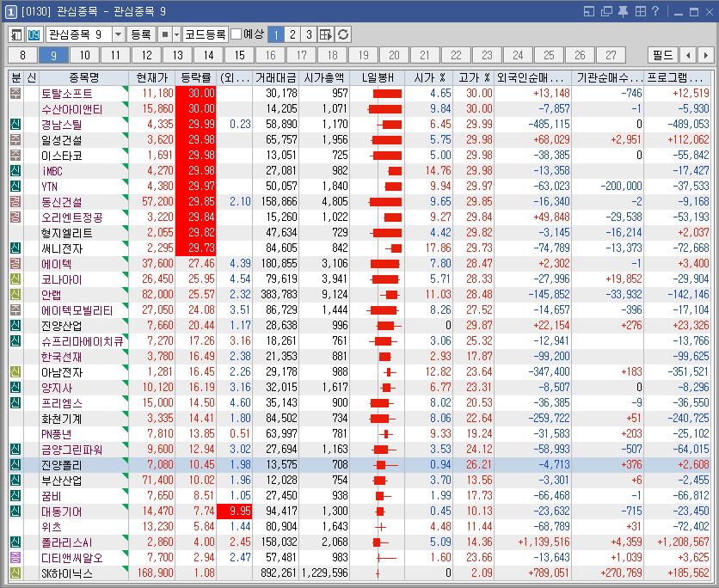The image size is (719, 588).
Task: Switch to group tab 8
Action: pyautogui.click(x=22, y=56)
